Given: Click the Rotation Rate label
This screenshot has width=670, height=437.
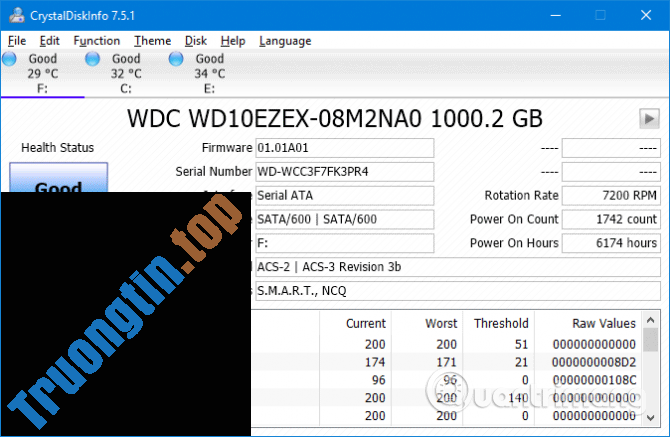Looking at the screenshot, I should [521, 196].
